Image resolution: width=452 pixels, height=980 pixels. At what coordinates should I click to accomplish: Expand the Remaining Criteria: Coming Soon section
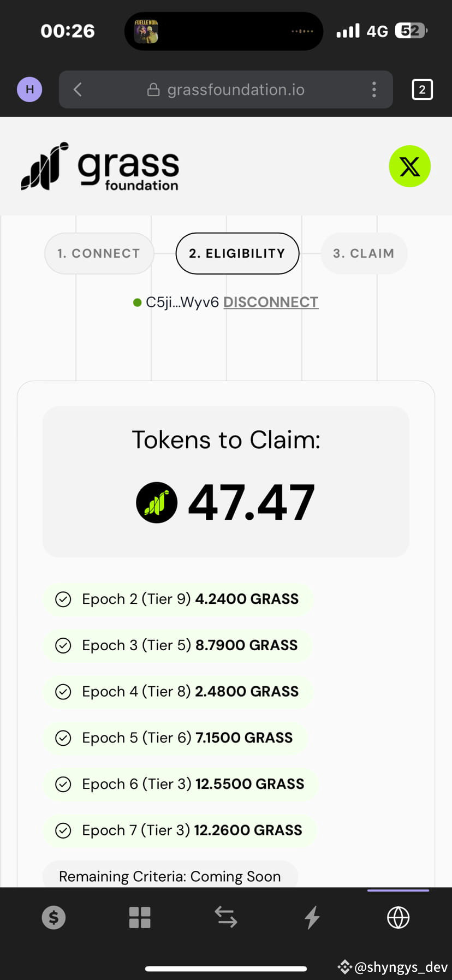tap(170, 876)
